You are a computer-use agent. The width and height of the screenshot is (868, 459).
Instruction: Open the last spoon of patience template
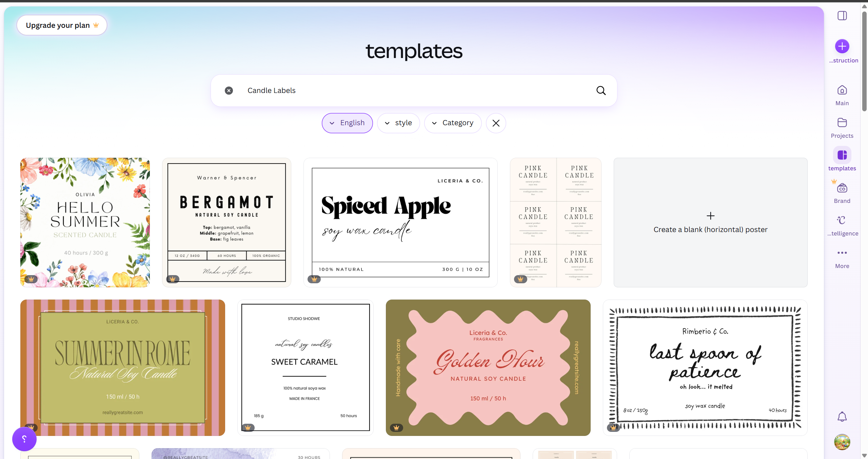[705, 368]
